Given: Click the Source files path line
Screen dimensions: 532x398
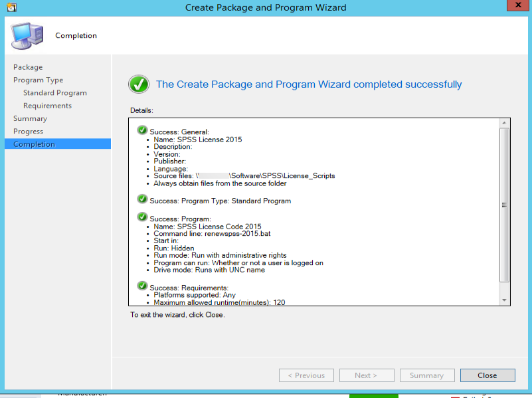Looking at the screenshot, I should pyautogui.click(x=244, y=176).
